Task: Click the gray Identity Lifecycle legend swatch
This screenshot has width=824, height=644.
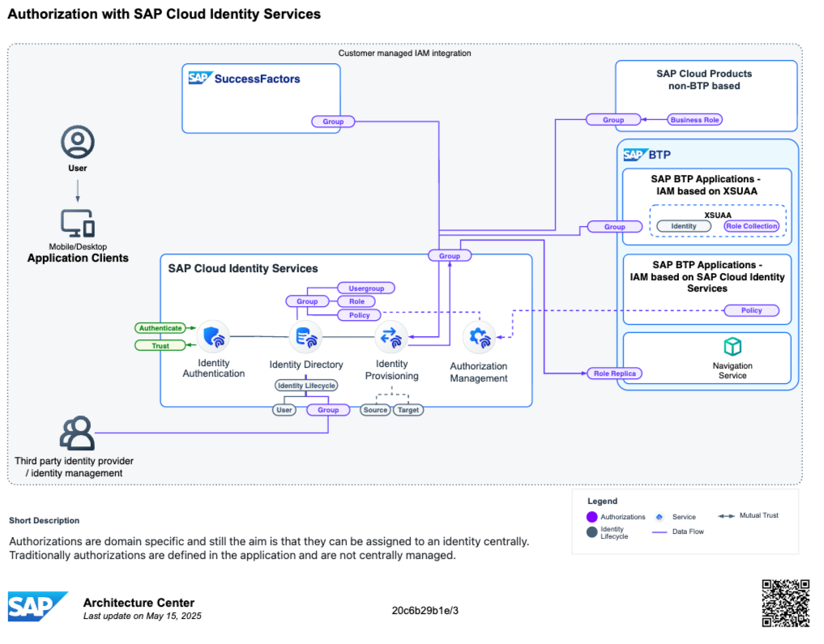Action: [591, 532]
